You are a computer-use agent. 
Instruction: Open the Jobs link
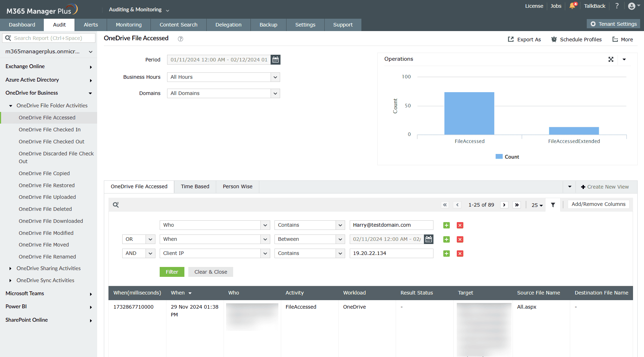pos(556,6)
